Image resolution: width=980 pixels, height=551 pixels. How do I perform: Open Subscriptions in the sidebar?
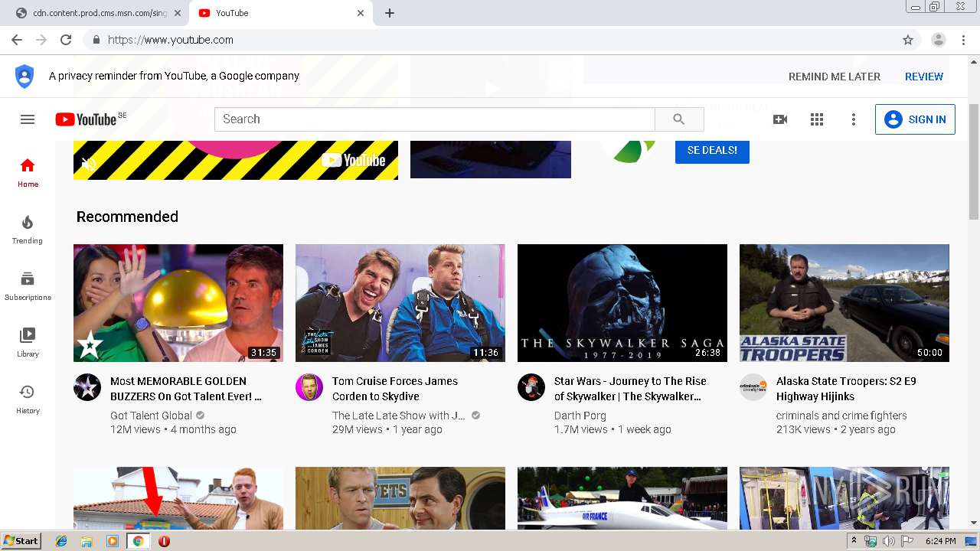click(28, 286)
